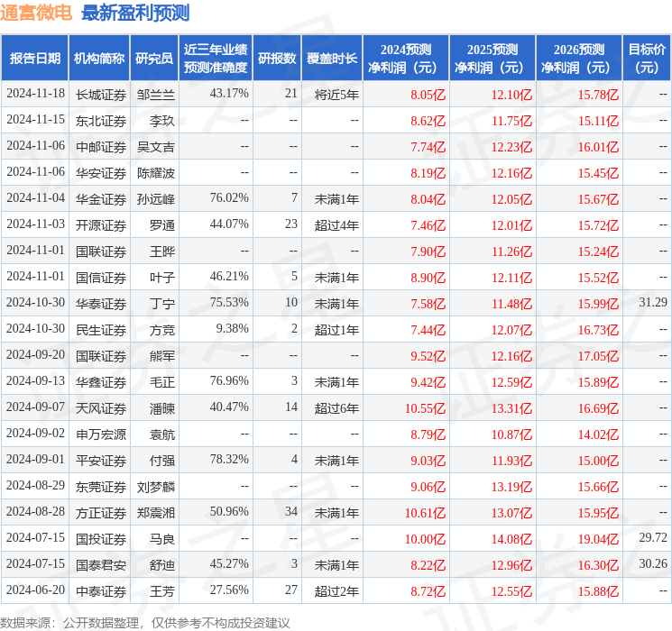Click the 通富微电 title text
Screen dimensions: 672x631
[36, 13]
